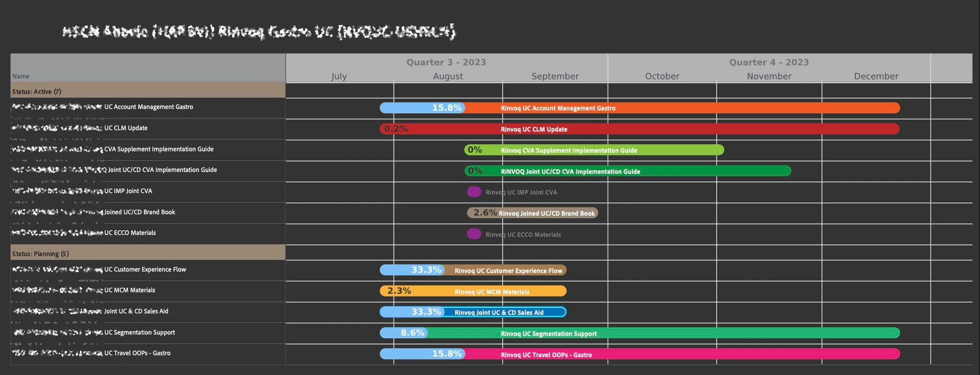The height and width of the screenshot is (375, 980).
Task: Collapse the Status: Active (7) group
Action: tap(148, 91)
